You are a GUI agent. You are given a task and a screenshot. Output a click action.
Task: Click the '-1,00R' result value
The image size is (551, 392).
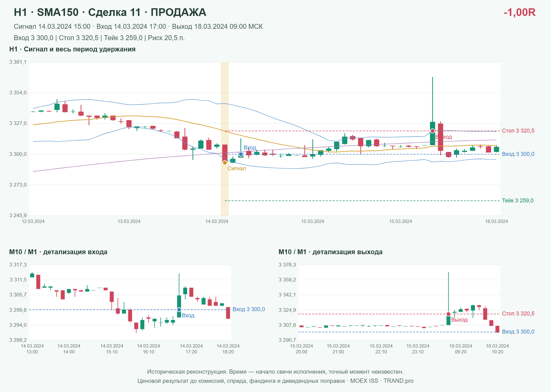coord(519,12)
